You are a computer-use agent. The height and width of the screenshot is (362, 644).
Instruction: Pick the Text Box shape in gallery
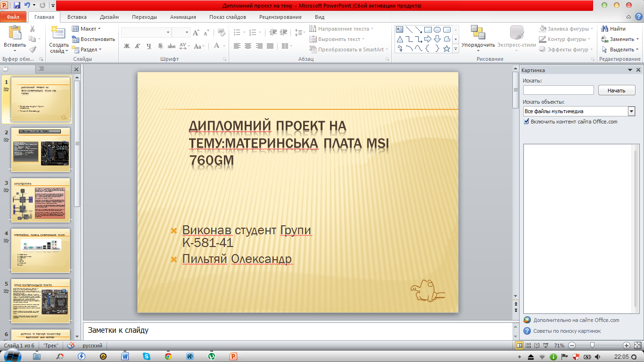pyautogui.click(x=400, y=29)
